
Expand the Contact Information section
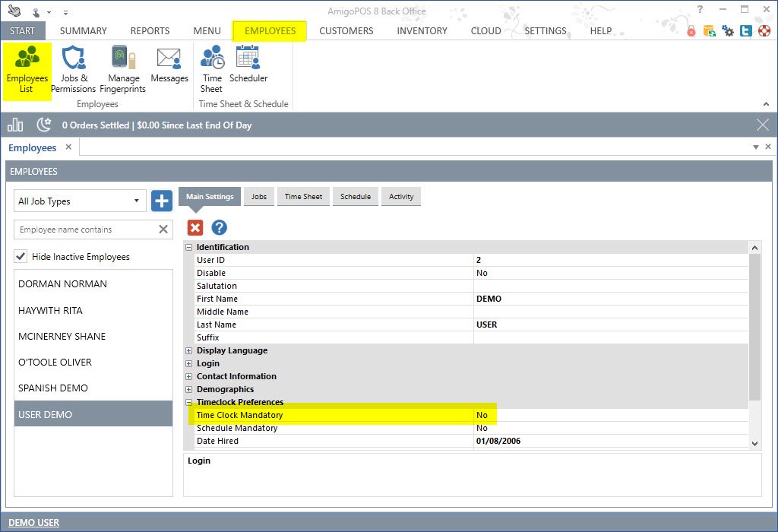[x=189, y=377]
